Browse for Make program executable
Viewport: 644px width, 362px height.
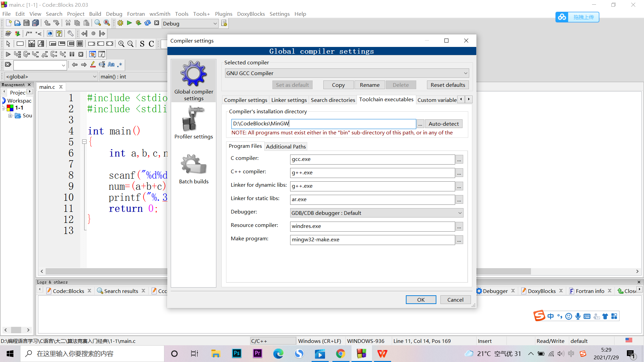pos(459,240)
